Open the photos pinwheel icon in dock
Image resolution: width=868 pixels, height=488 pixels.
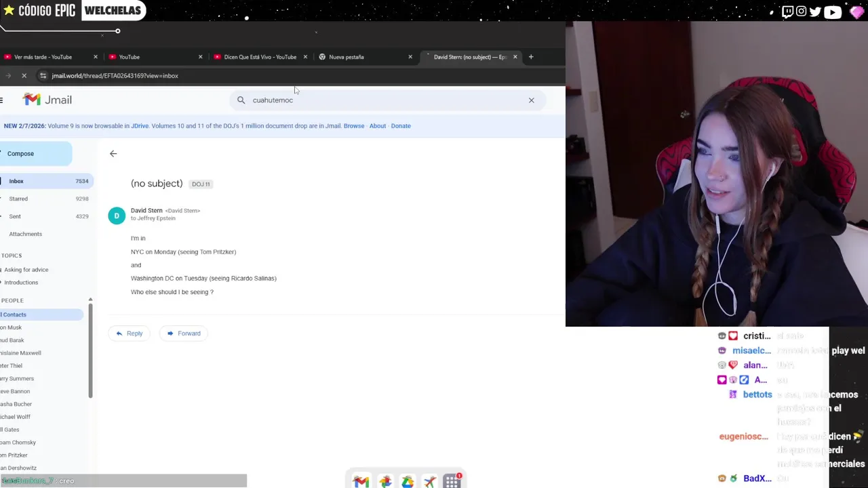tap(385, 481)
